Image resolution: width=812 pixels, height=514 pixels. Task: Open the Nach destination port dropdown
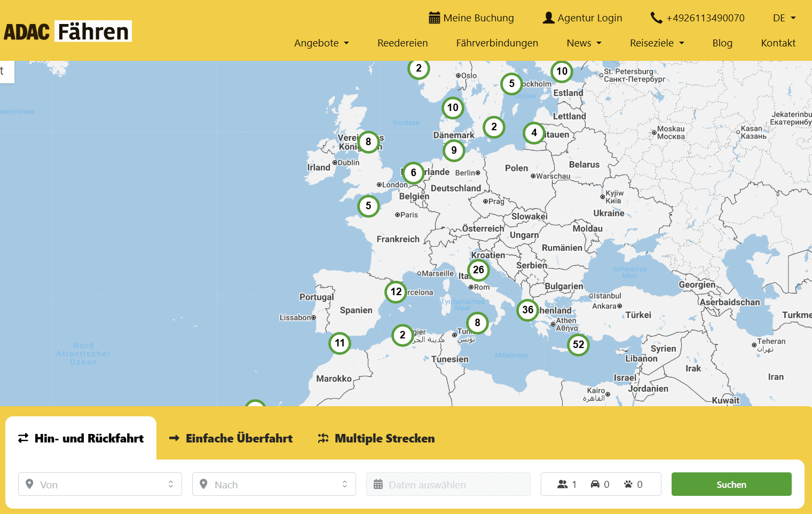(274, 484)
